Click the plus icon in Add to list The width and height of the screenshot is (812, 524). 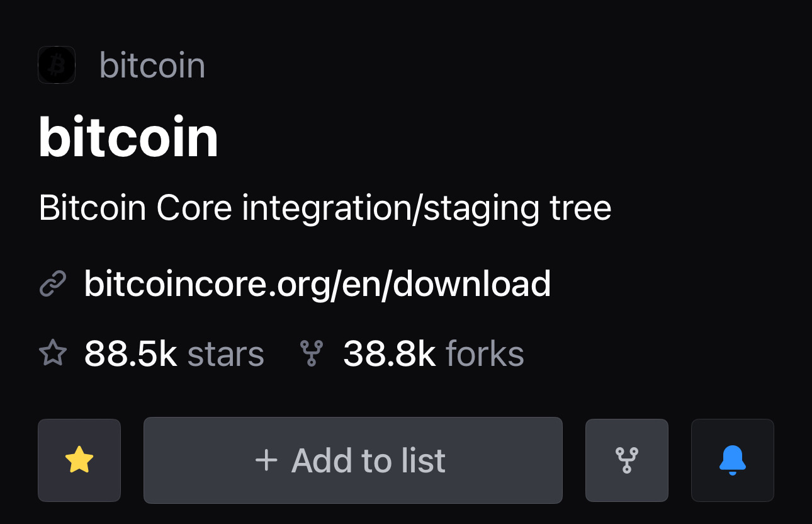coord(266,460)
